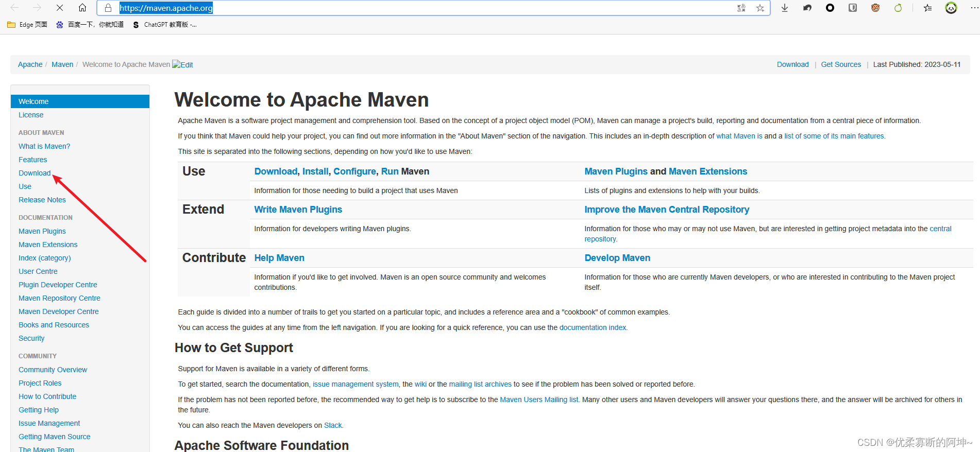Viewport: 980px width, 452px height.
Task: Open the Edge 页面 bookmark folder
Action: coord(27,25)
